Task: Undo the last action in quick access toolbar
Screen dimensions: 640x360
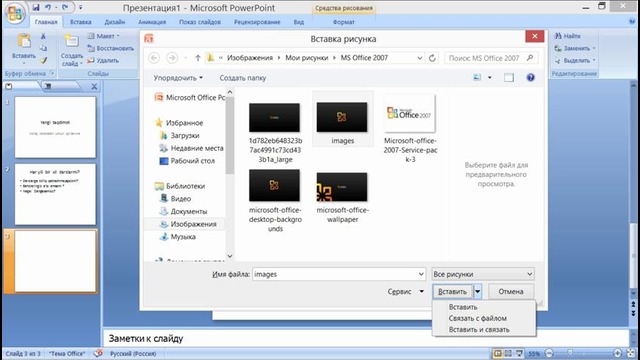Action: point(48,7)
